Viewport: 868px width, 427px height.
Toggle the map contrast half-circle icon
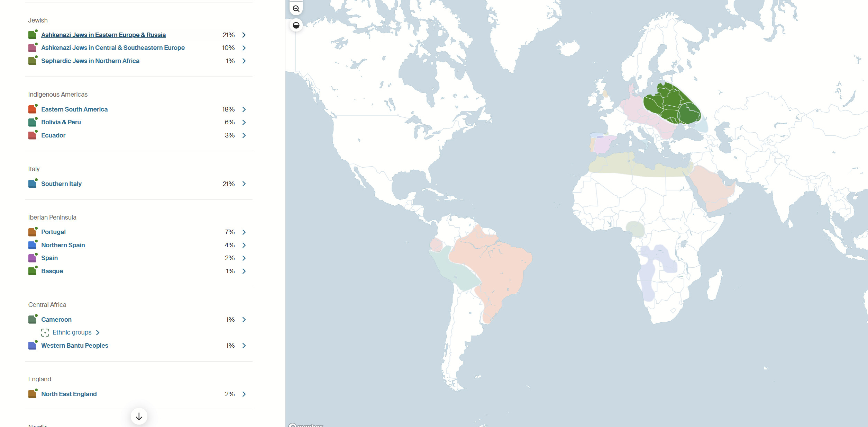tap(296, 25)
